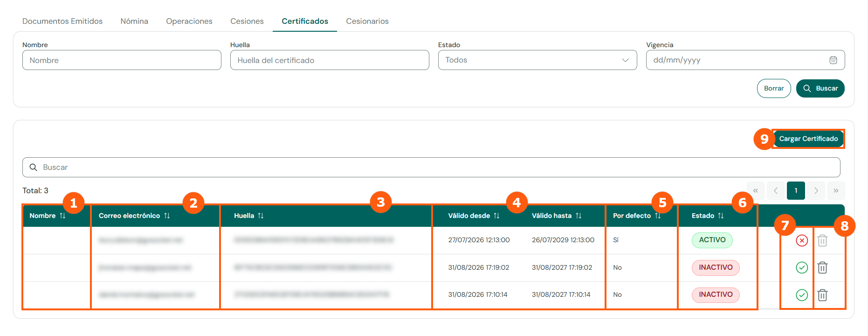Screen dimensions: 868x336
Task: Go to the first page of results
Action: coord(756,190)
